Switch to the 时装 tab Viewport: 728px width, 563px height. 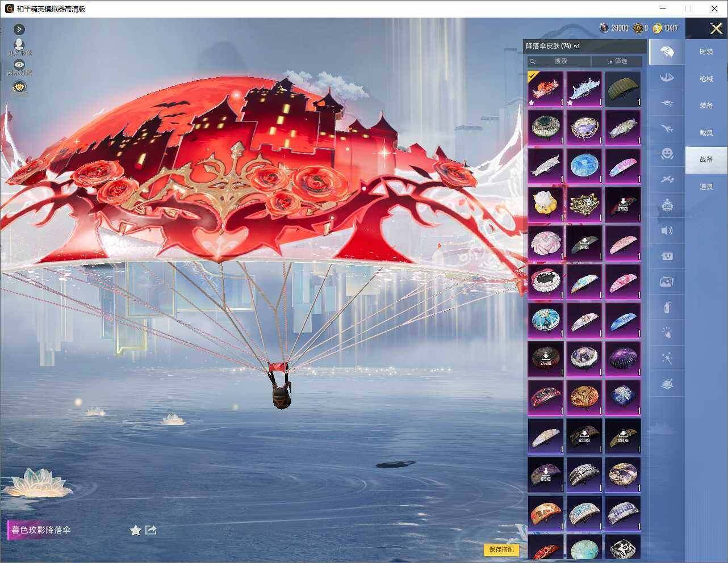point(706,52)
